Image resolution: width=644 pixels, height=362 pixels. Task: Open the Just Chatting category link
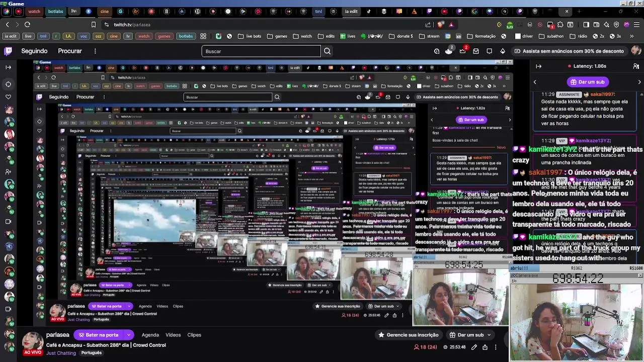[x=61, y=353]
